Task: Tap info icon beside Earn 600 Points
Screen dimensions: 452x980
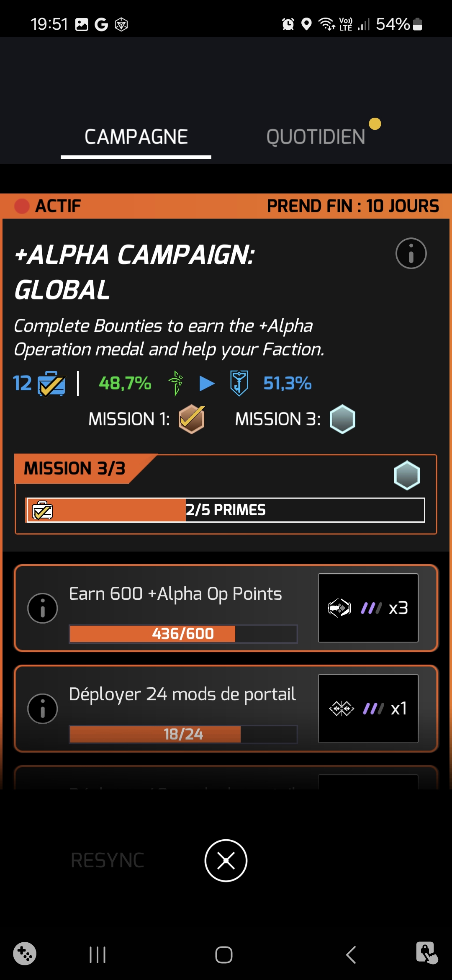Action: (42, 608)
